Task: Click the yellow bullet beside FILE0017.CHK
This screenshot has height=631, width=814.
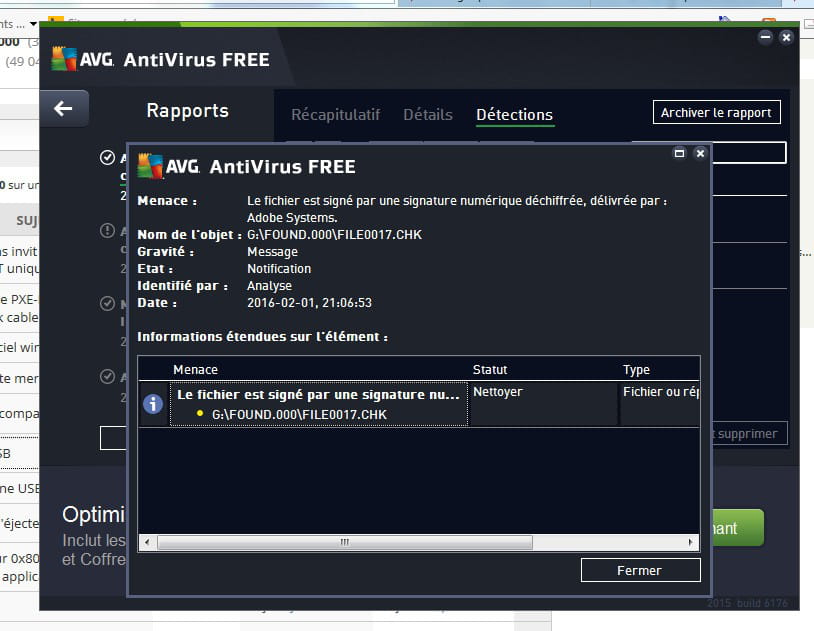Action: [200, 413]
